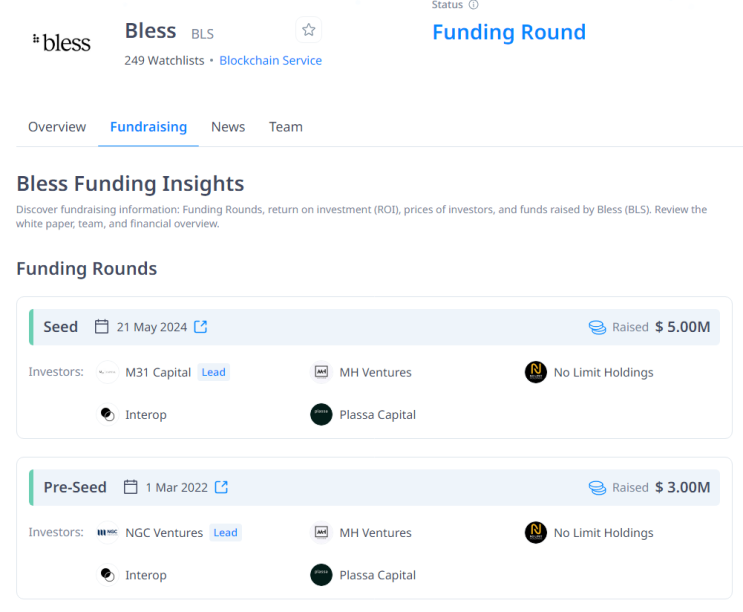743x612 pixels.
Task: Open M31 Capital investor name
Action: point(158,372)
